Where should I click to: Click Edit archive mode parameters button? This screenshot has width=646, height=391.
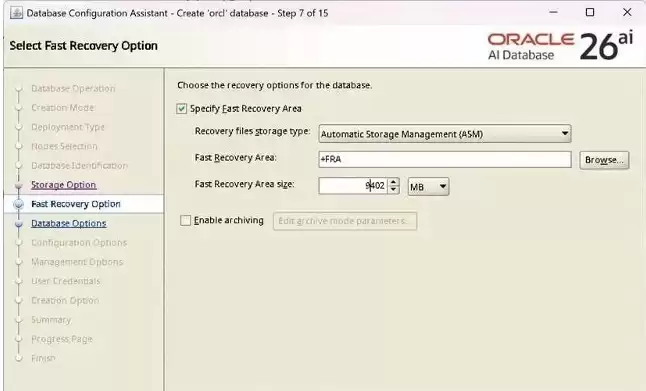coord(345,221)
